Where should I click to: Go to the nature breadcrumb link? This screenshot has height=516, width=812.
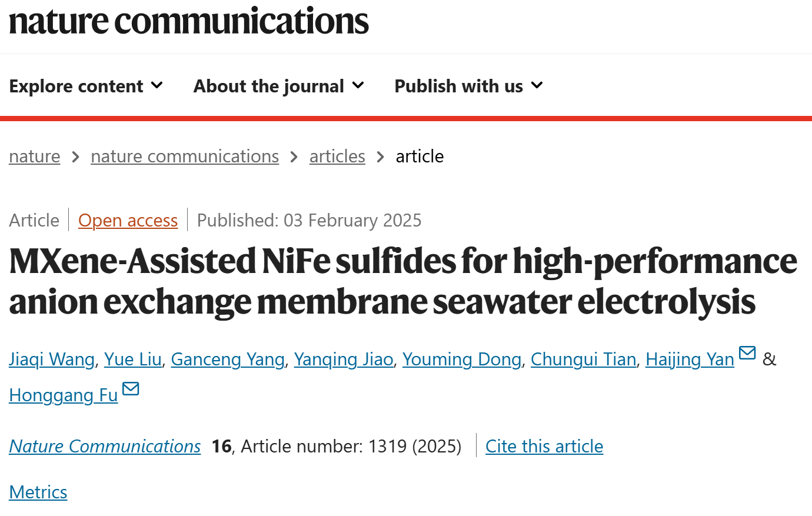35,157
